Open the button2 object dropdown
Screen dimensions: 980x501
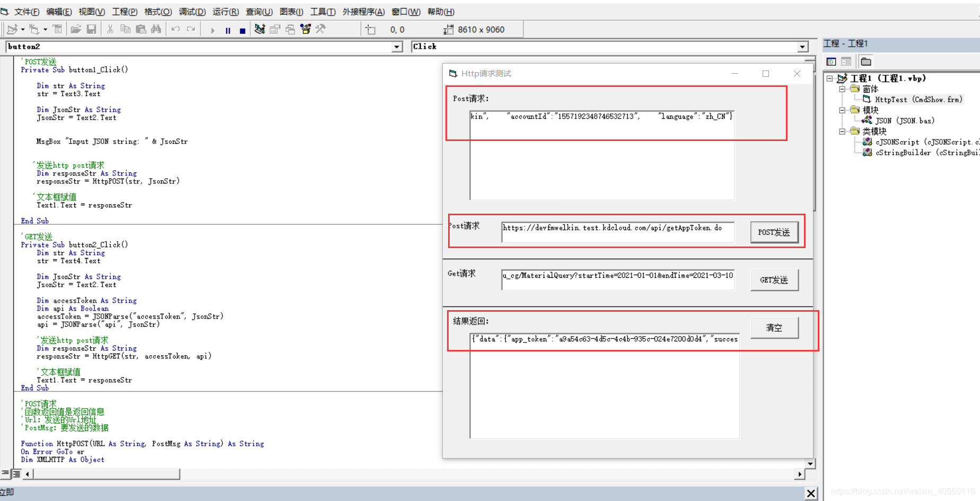(x=397, y=47)
